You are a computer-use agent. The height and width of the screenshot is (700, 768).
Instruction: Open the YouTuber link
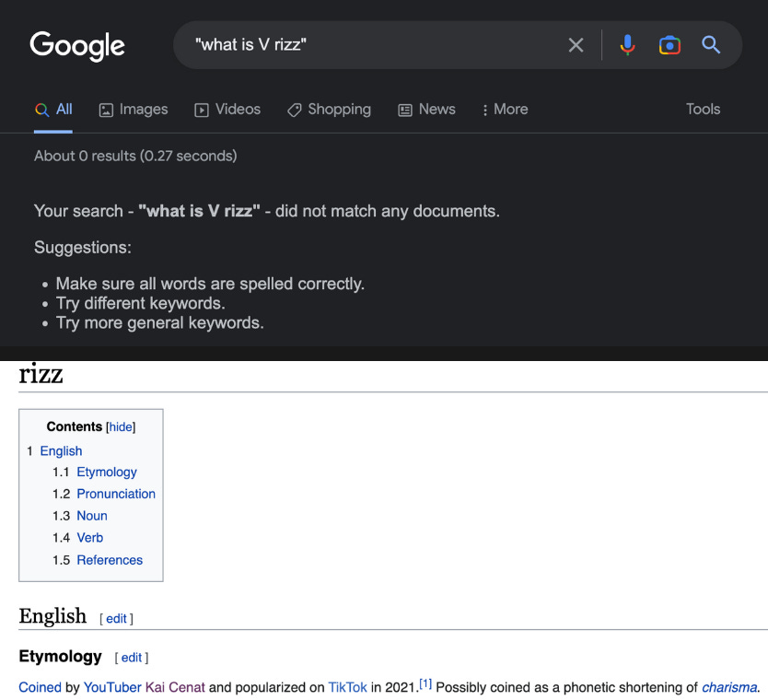(x=112, y=687)
